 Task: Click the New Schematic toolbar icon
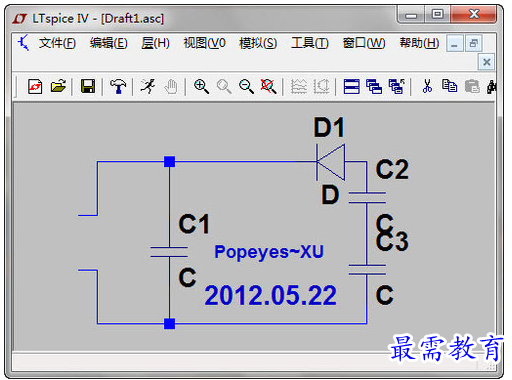pos(35,87)
